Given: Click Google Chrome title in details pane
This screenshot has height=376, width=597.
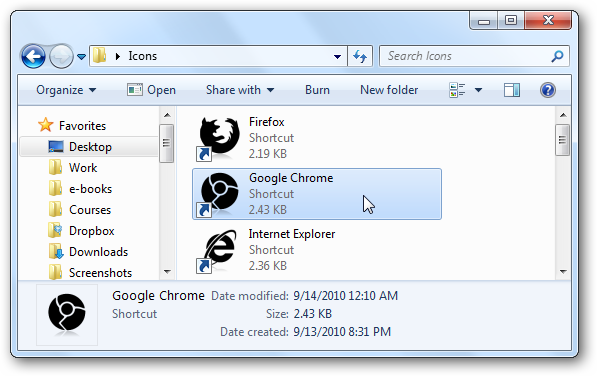Looking at the screenshot, I should click(158, 296).
